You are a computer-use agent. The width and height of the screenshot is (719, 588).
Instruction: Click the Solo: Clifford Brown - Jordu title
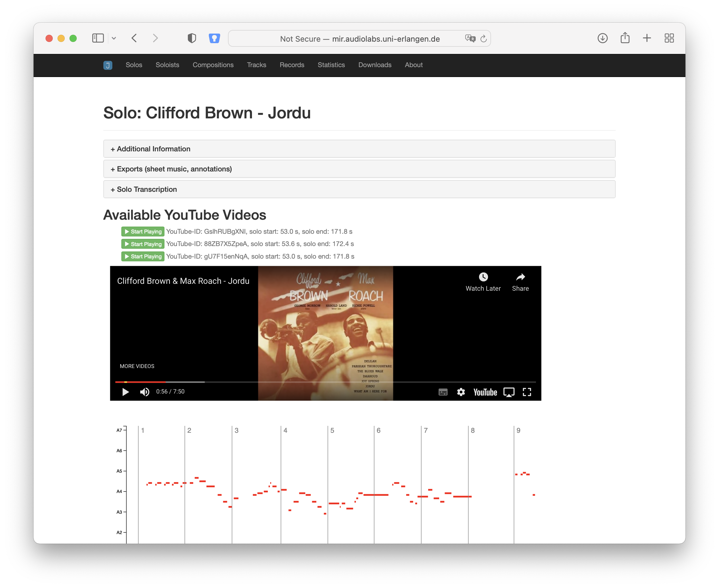[207, 113]
